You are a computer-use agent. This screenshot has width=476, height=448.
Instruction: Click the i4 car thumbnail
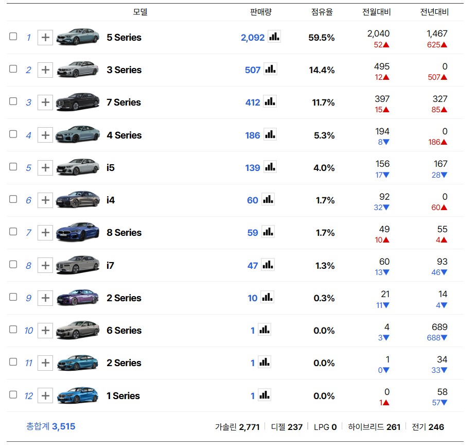(x=78, y=200)
